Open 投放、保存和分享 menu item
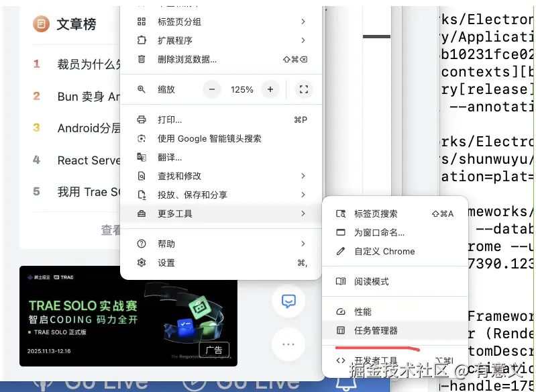Screen dimensions: 536x392 pyautogui.click(x=221, y=195)
